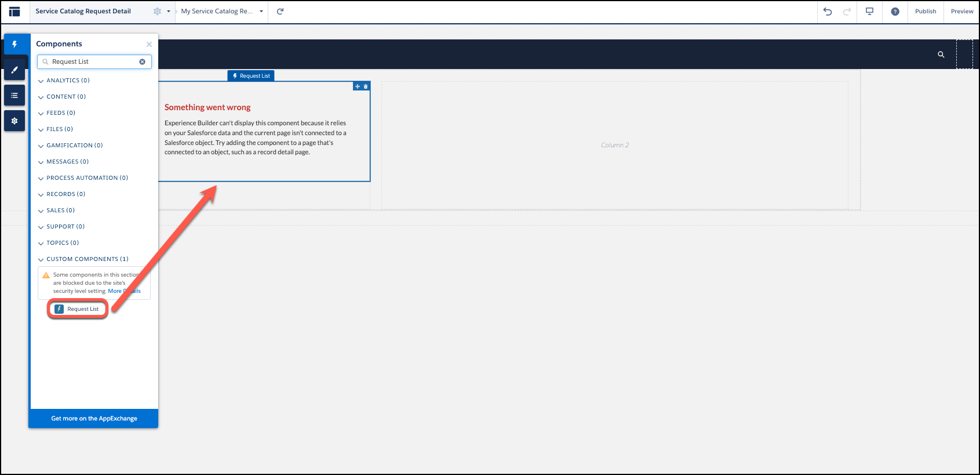Close the Components panel
Image resolution: width=980 pixels, height=475 pixels.
[x=149, y=44]
